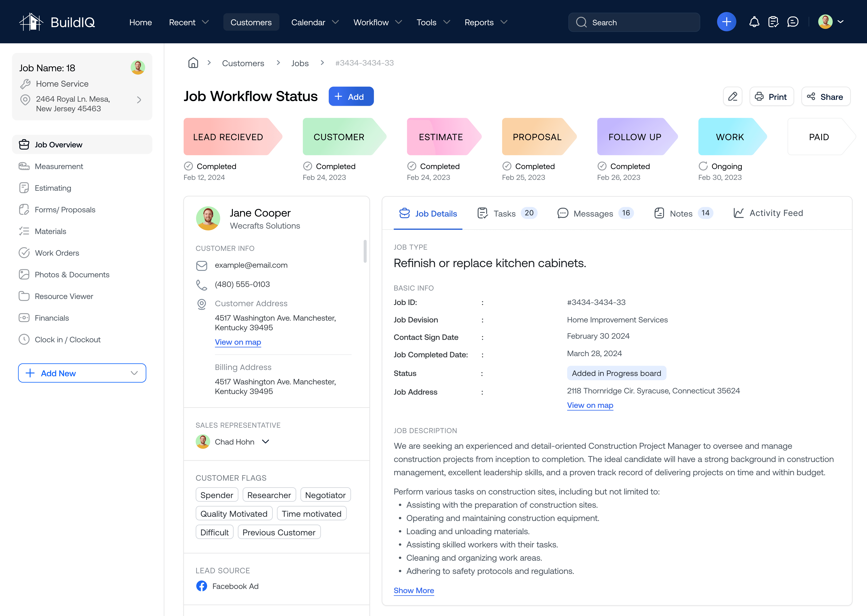
Task: Open Photos & Documents section
Action: coord(72,275)
